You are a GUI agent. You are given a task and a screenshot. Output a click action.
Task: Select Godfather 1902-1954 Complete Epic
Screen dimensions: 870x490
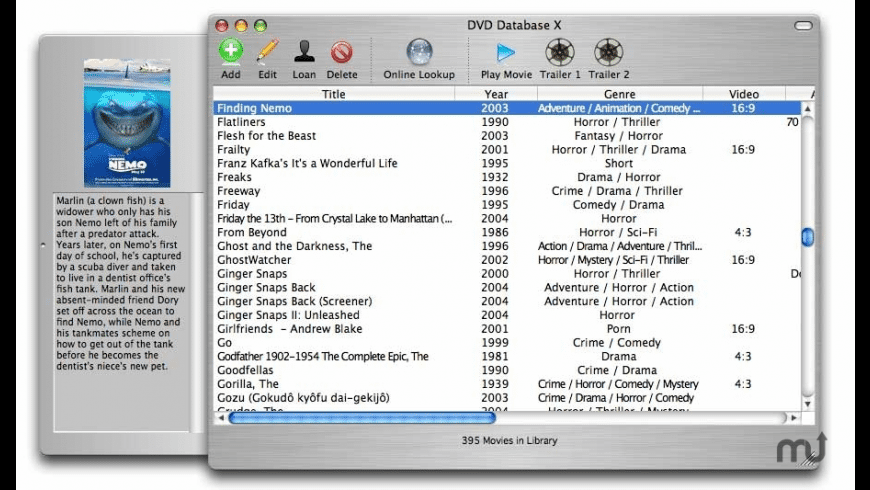click(507, 356)
